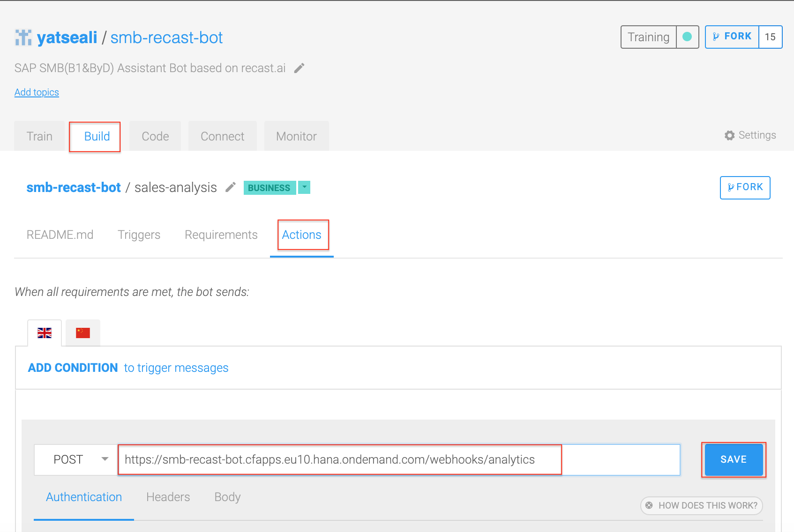
Task: Go to the Requirements tab
Action: pyautogui.click(x=221, y=235)
